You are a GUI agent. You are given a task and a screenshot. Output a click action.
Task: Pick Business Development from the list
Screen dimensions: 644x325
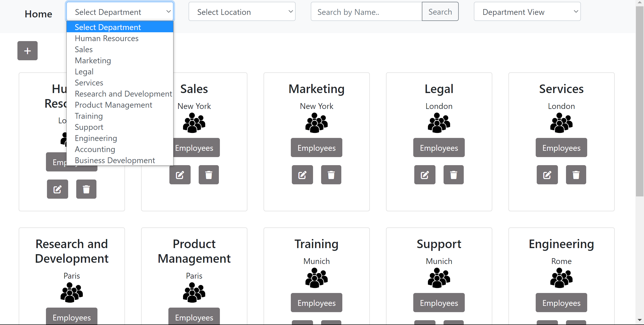click(115, 160)
